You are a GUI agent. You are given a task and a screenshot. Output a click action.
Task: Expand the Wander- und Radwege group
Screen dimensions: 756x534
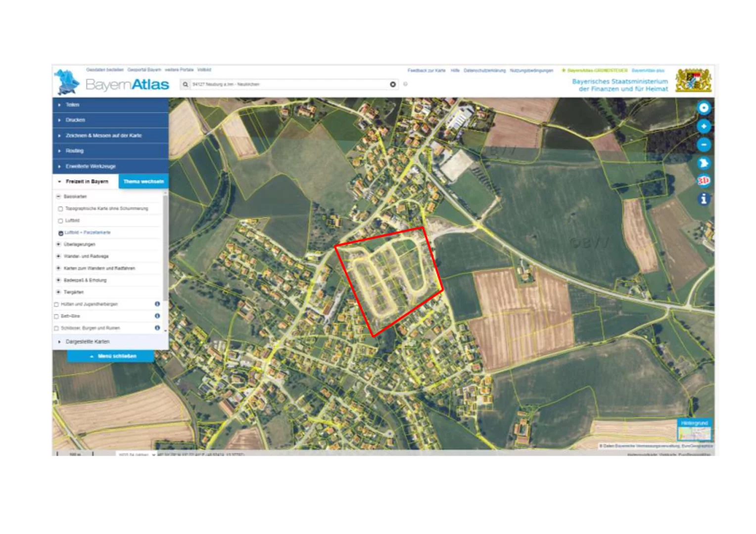[59, 256]
